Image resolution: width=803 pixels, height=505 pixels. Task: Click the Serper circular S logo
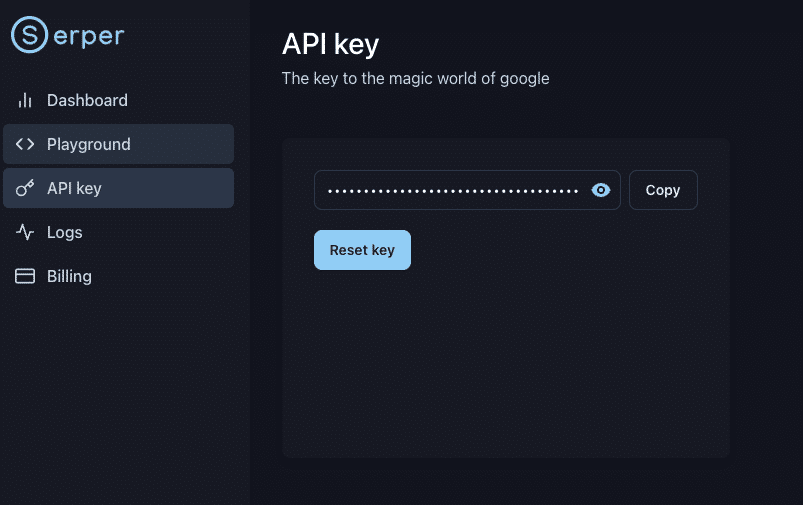coord(30,35)
